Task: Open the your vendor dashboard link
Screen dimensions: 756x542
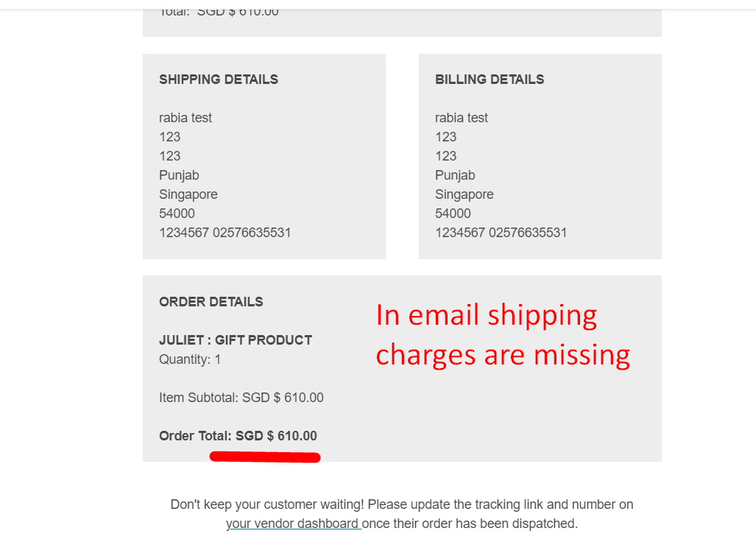Action: tap(294, 524)
